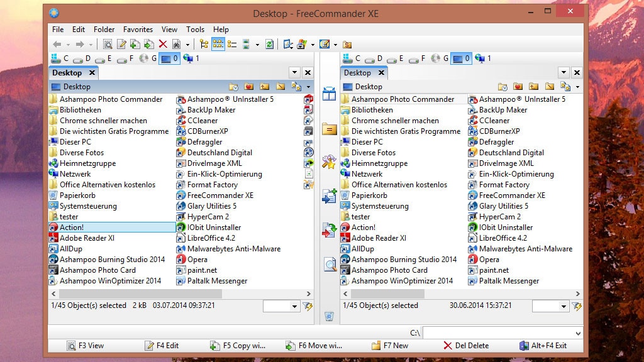Open the Help menu
The image size is (644, 362).
221,30
